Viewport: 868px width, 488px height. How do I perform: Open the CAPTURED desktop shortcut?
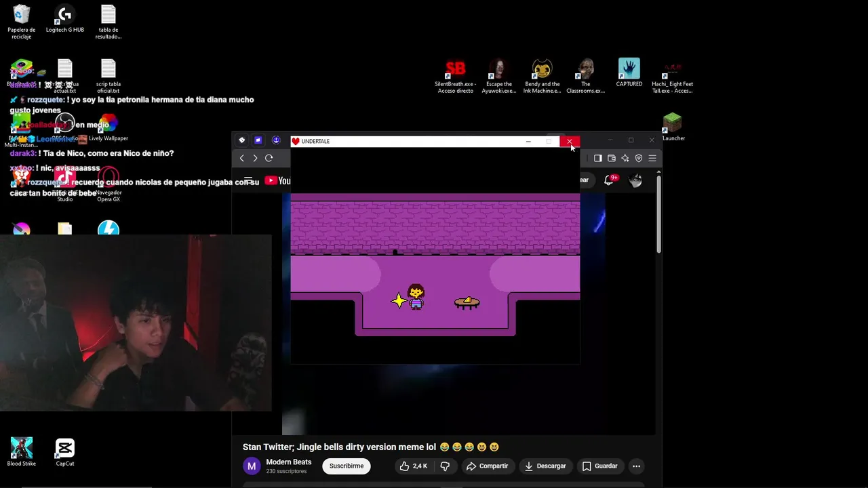tap(629, 73)
